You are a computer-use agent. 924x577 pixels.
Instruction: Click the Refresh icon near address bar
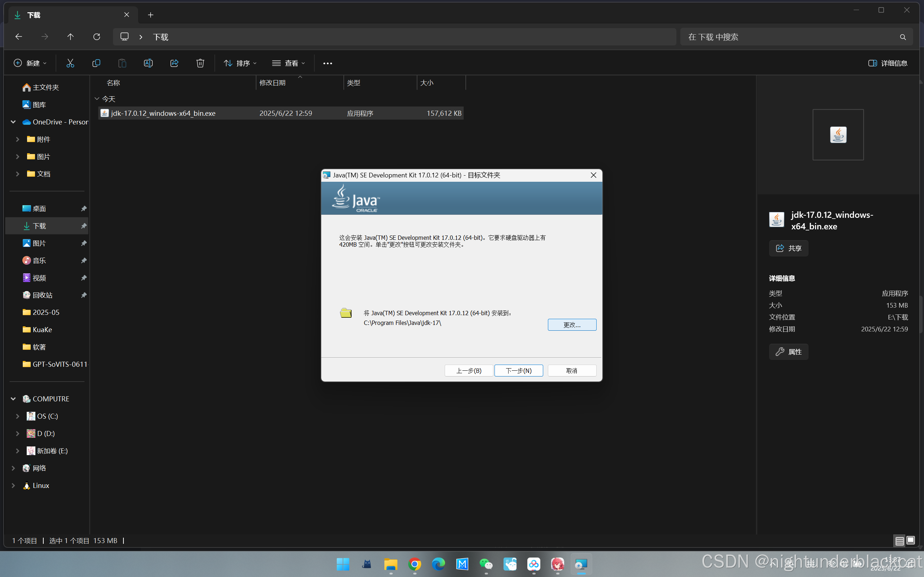[x=97, y=37]
